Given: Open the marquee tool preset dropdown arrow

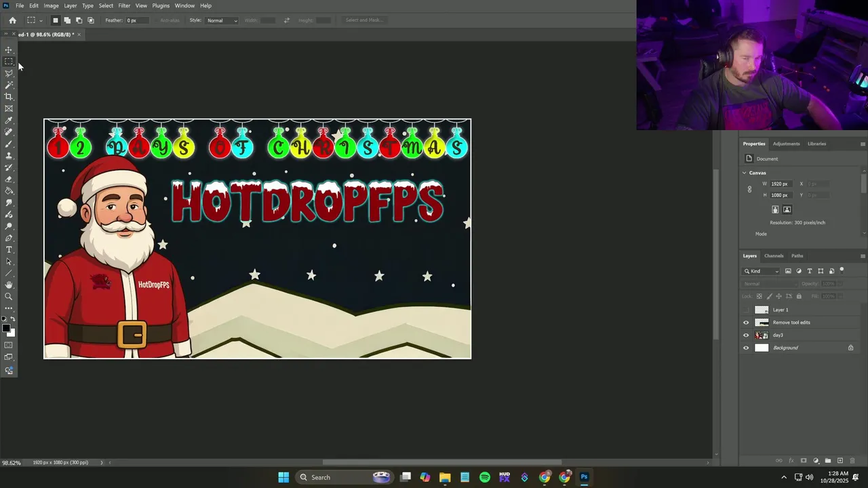Looking at the screenshot, I should pos(41,20).
